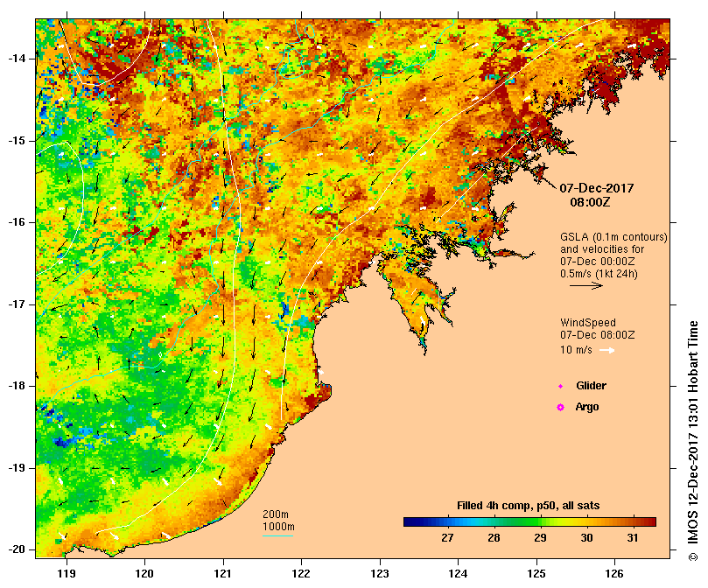
Task: Click the white 10 m/s wind arrow
Action: 607,350
